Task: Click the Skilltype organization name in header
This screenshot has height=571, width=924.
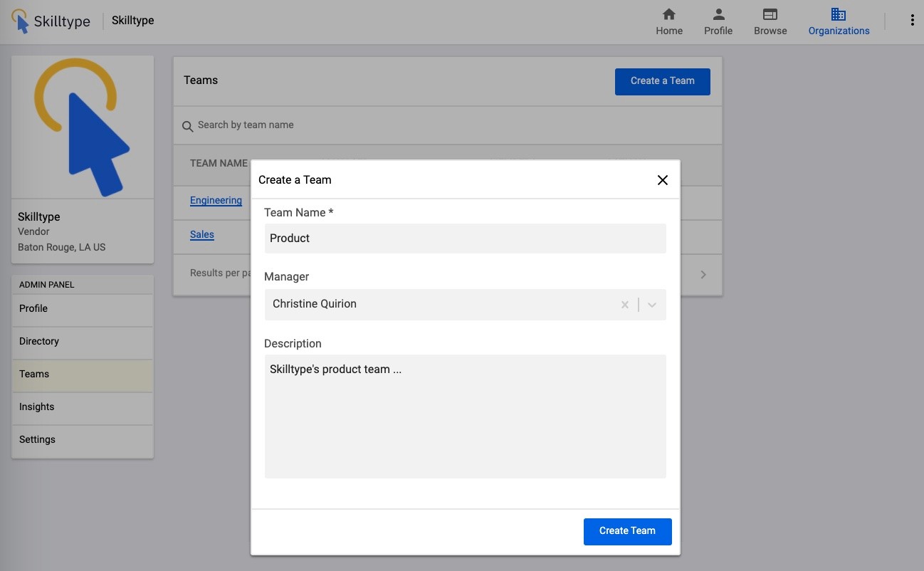Action: pos(132,21)
